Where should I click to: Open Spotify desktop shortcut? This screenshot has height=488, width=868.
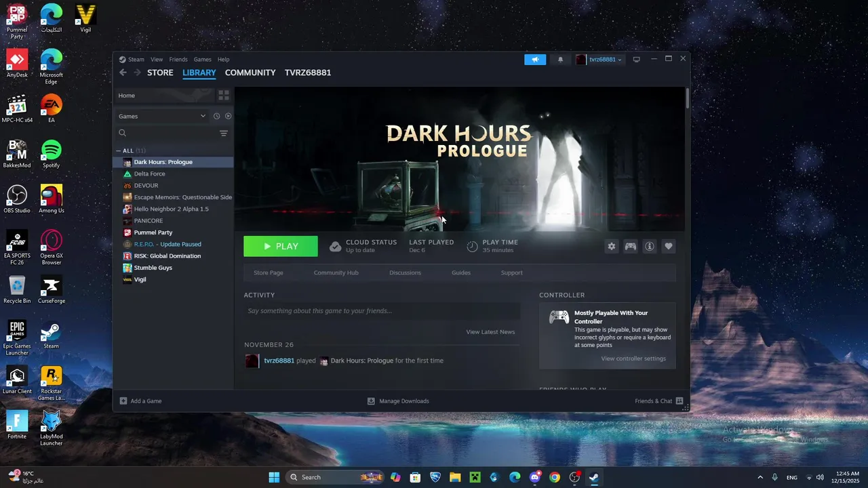pos(52,154)
